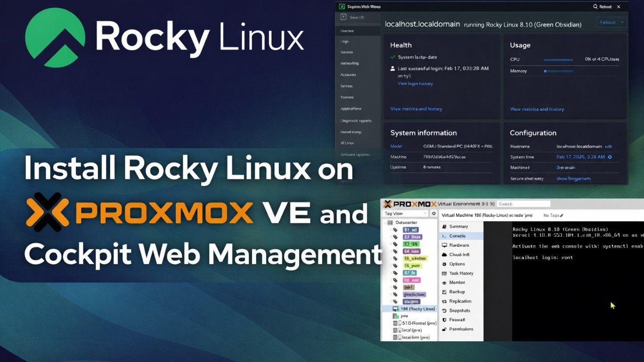The width and height of the screenshot is (644, 362).
Task: Click the info icon beside System time
Action: pos(610,157)
